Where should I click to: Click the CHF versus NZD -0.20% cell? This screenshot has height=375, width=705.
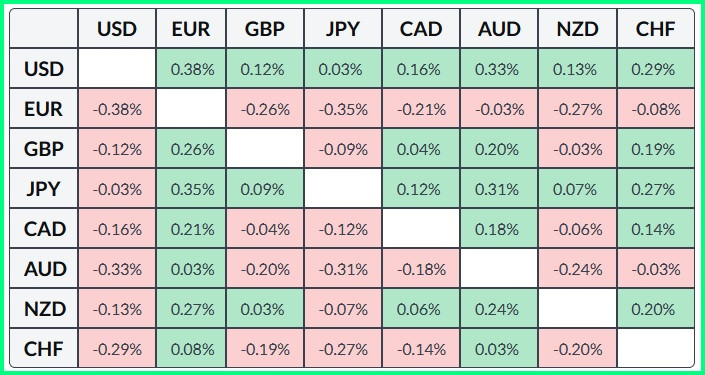coord(578,349)
